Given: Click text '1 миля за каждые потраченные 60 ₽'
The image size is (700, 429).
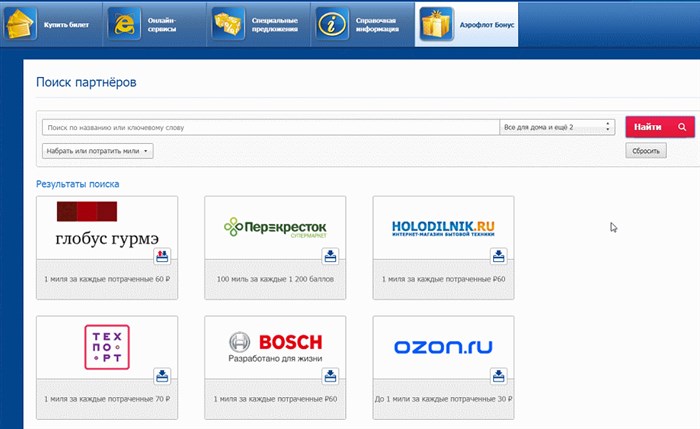Looking at the screenshot, I should tap(107, 279).
